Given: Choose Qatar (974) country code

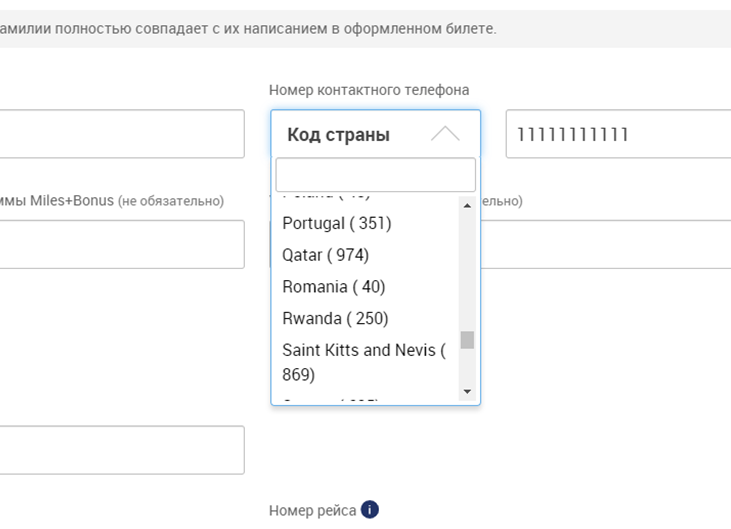Looking at the screenshot, I should 325,255.
